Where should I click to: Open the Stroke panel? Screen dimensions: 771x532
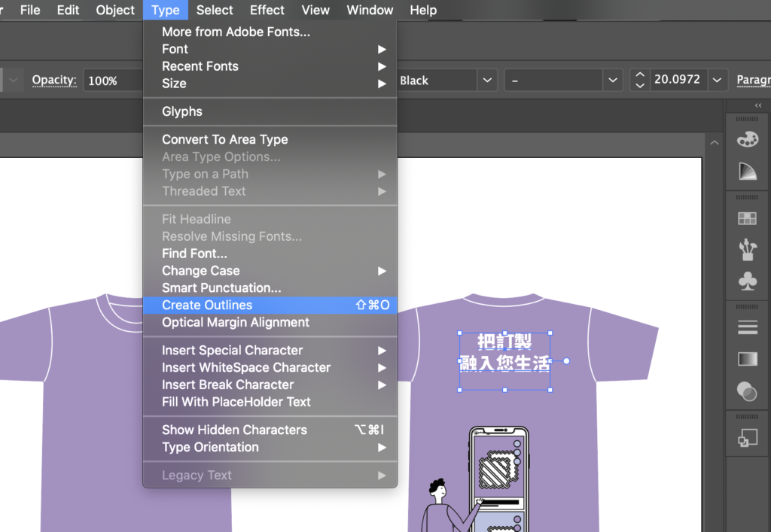(x=747, y=327)
